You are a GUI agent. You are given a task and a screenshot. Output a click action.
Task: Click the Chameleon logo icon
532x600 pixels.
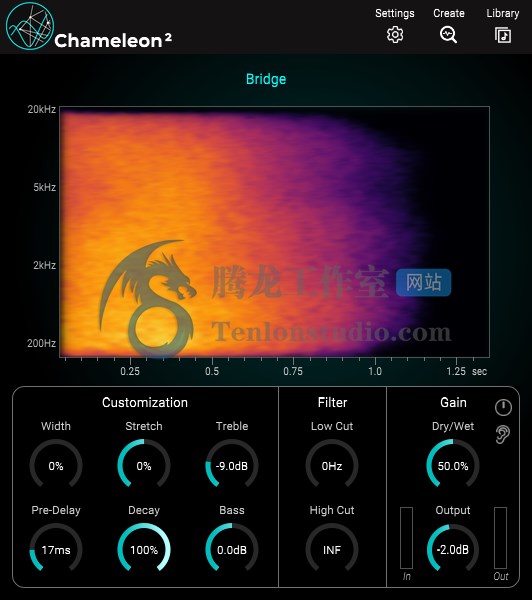[29, 26]
